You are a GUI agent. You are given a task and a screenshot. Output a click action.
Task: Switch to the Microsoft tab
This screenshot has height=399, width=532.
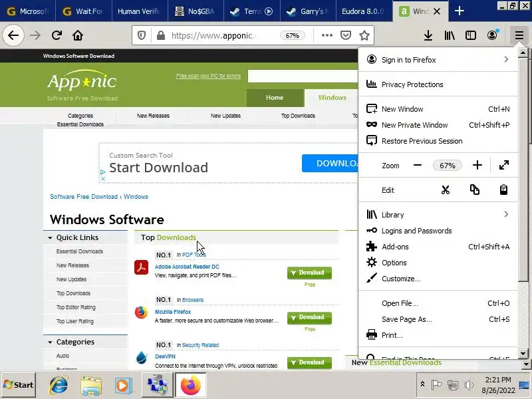[27, 11]
